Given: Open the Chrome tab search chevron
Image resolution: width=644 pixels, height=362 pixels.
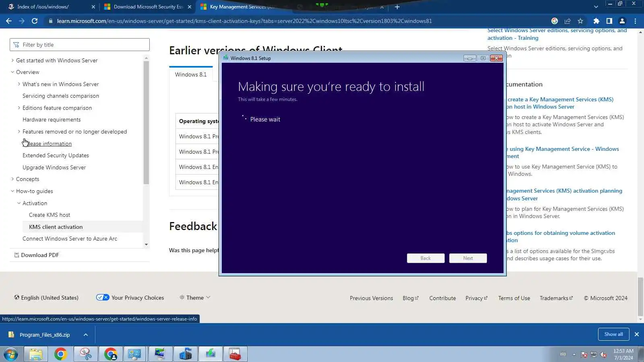Looking at the screenshot, I should [596, 7].
